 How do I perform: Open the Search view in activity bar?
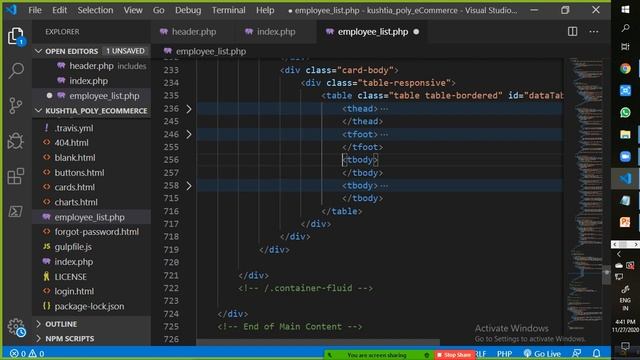click(x=16, y=71)
